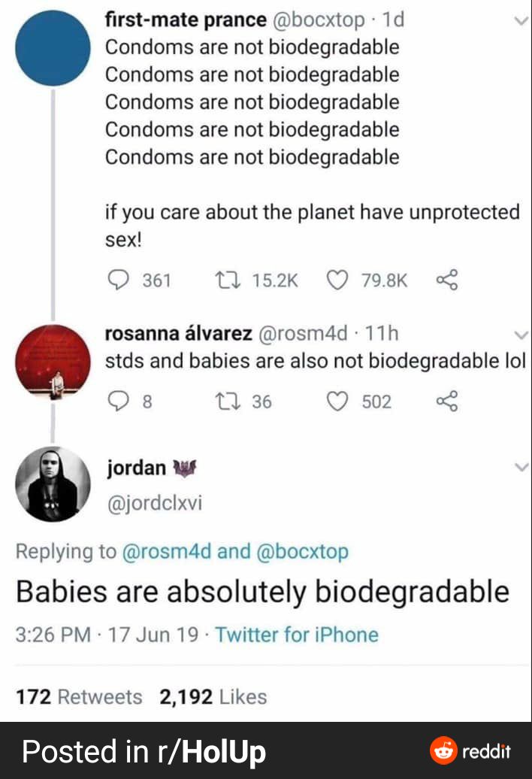Share rosanna álvarez's tweet
The image size is (532, 779).
(446, 402)
